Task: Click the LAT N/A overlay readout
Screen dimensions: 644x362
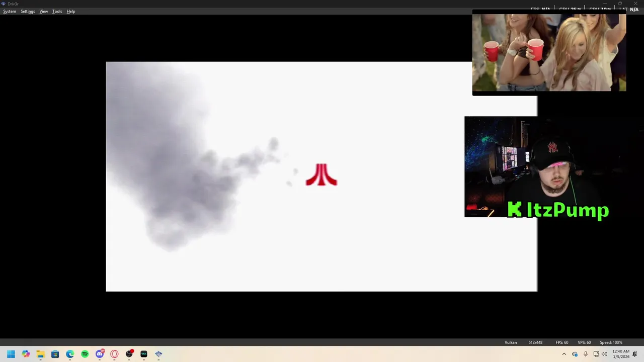Action: coord(629,9)
